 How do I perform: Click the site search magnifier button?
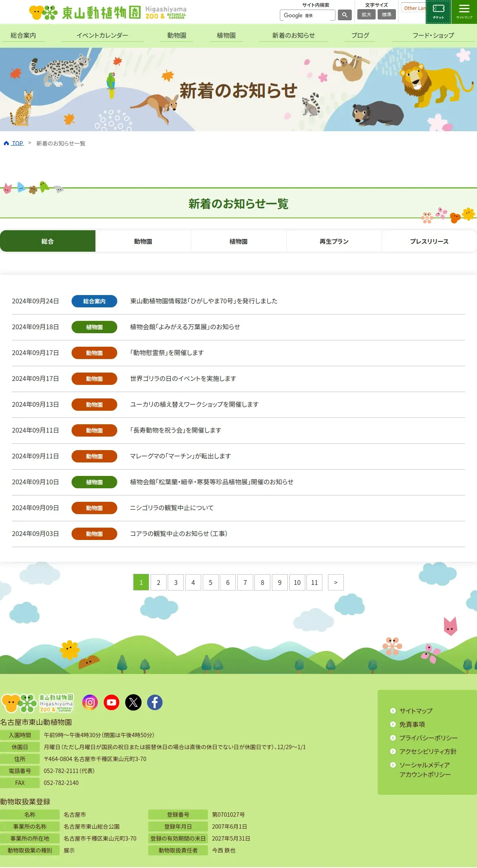coord(345,15)
